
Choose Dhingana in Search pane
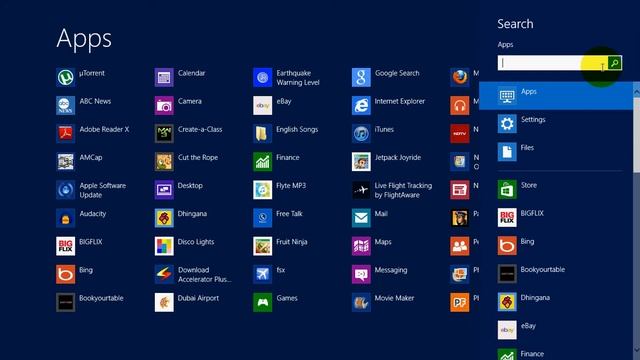tap(556, 302)
